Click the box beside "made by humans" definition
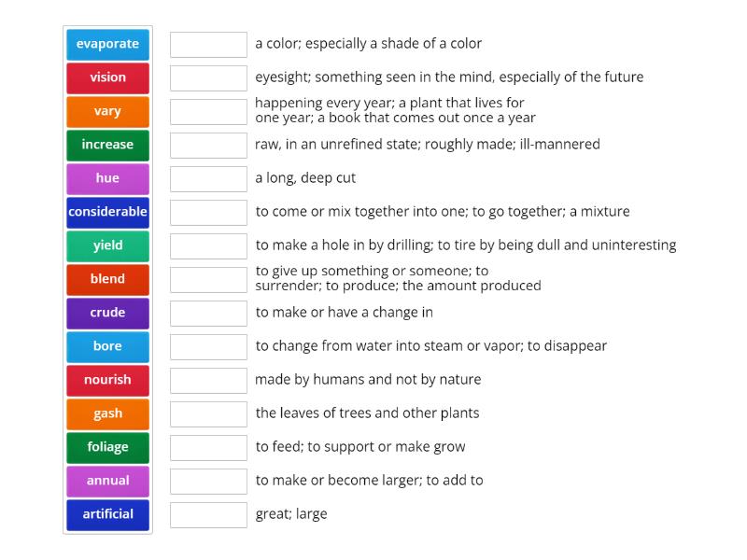Viewport: 747px width, 560px height. [208, 380]
